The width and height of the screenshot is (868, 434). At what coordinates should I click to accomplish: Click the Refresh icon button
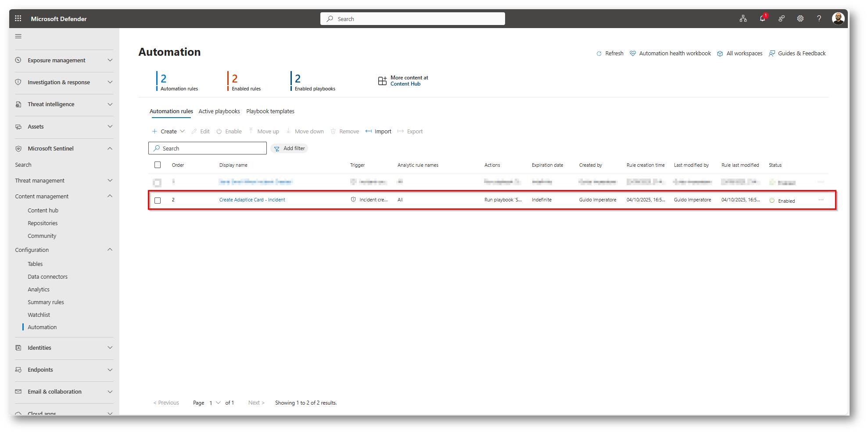pos(599,54)
